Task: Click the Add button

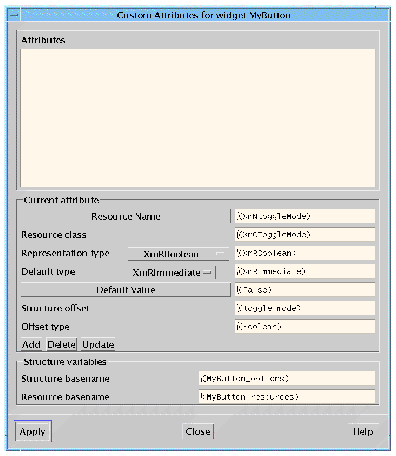Action: pos(31,344)
